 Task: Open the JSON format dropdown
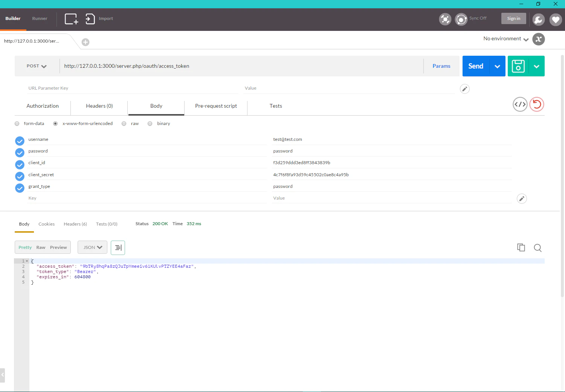(92, 247)
